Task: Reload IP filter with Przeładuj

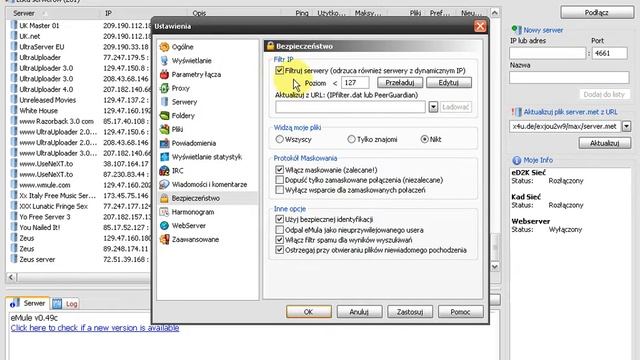Action: pos(400,82)
